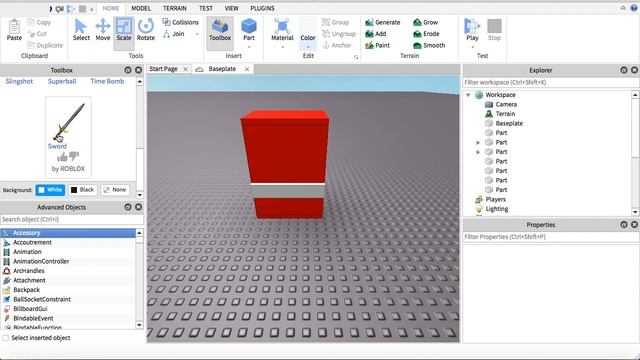The image size is (640, 360).
Task: Expand the second Part tree node
Action: pos(478,142)
